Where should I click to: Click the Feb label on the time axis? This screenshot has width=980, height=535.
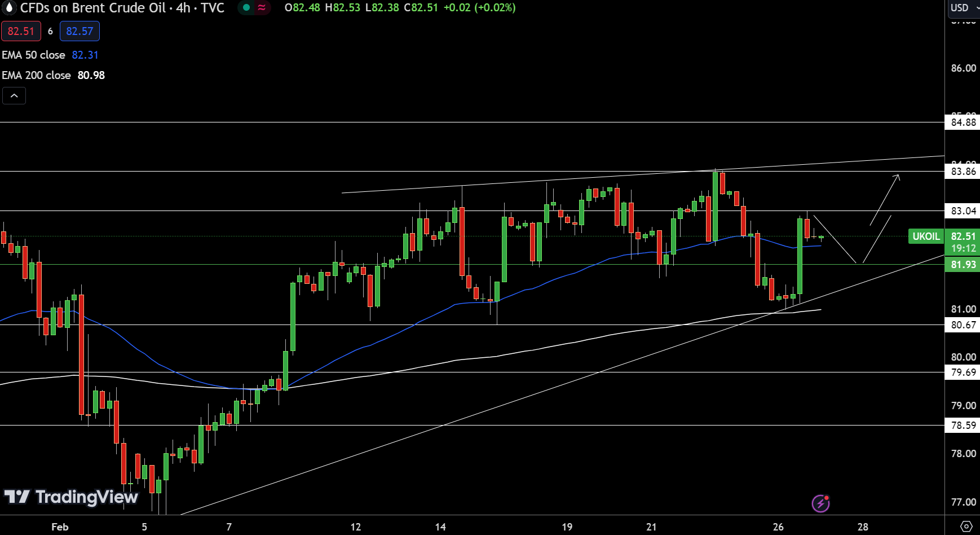[60, 527]
